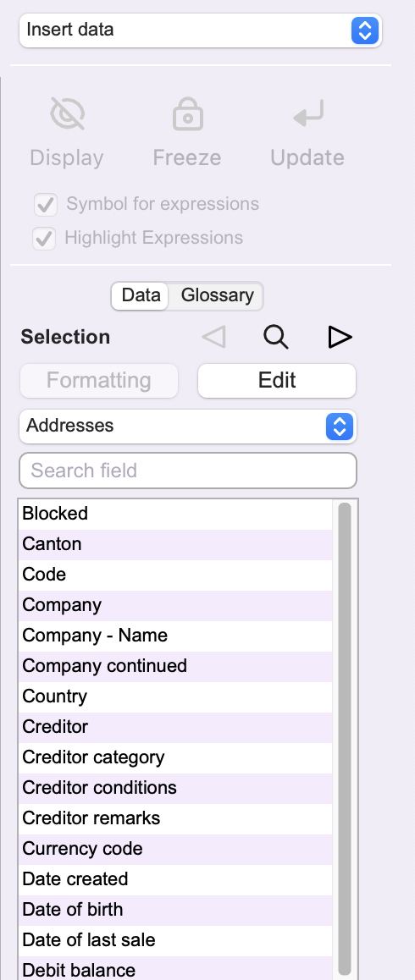Screen dimensions: 415x980
Task: Select the Data tab
Action: pos(141,295)
